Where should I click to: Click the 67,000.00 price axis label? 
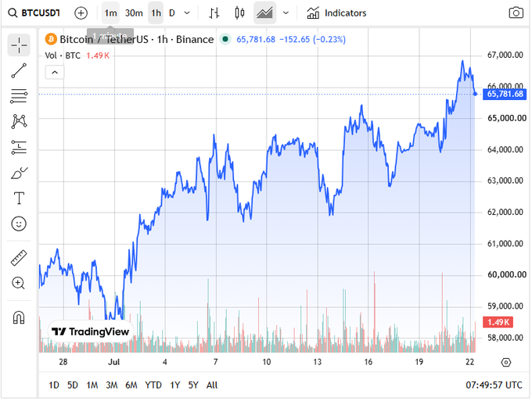[x=505, y=55]
